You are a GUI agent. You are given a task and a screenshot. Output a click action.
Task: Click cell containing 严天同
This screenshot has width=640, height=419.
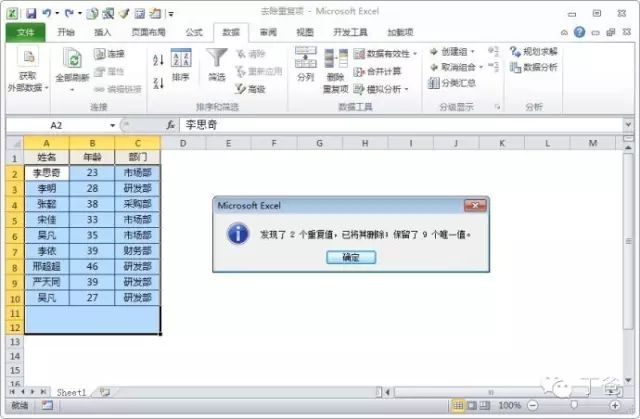coord(47,282)
